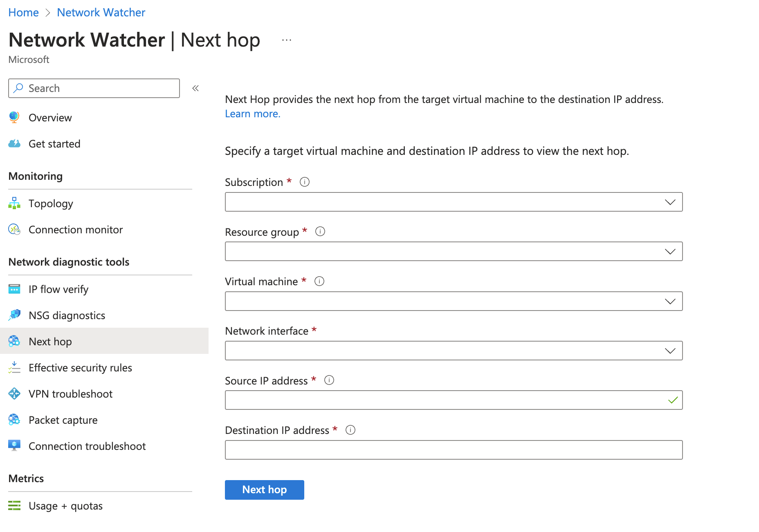Click the Overview globe icon

click(14, 118)
